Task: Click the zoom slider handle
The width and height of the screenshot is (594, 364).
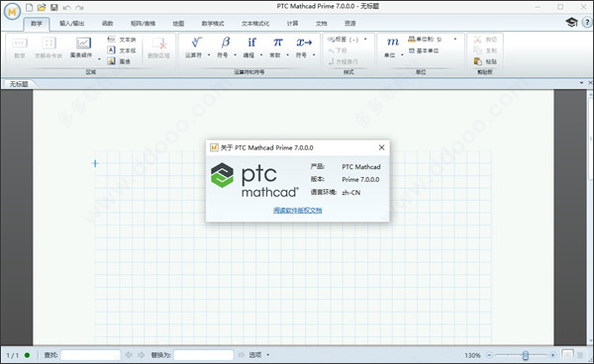Action: click(526, 355)
